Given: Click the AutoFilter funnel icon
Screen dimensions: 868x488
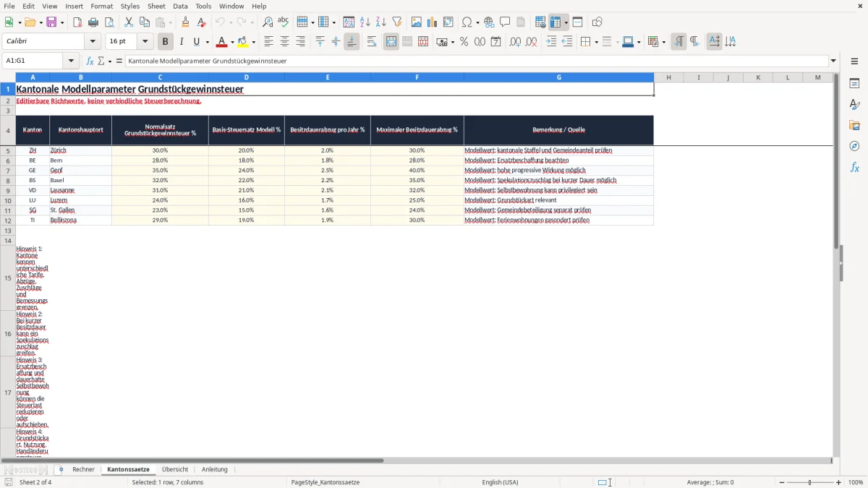Looking at the screenshot, I should [396, 22].
